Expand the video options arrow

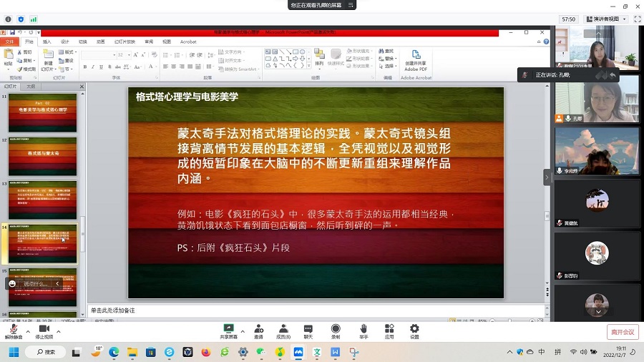click(59, 332)
